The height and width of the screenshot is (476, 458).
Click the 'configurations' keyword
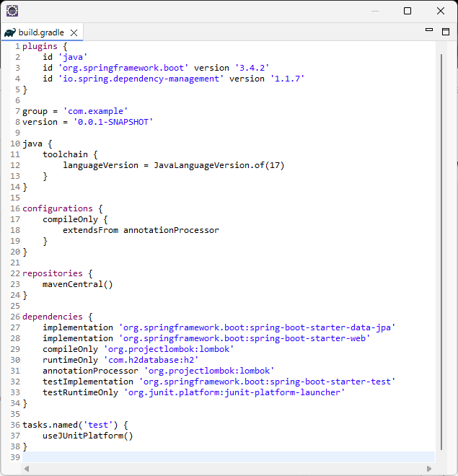point(58,208)
